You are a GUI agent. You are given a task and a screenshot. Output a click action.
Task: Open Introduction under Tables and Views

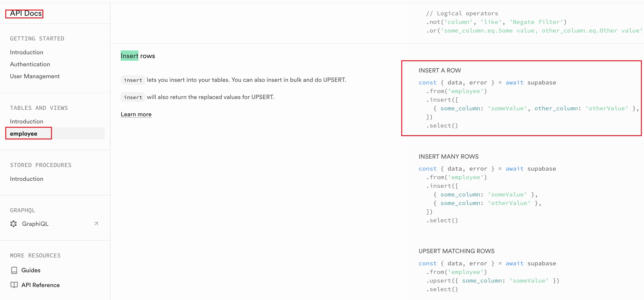click(x=27, y=121)
